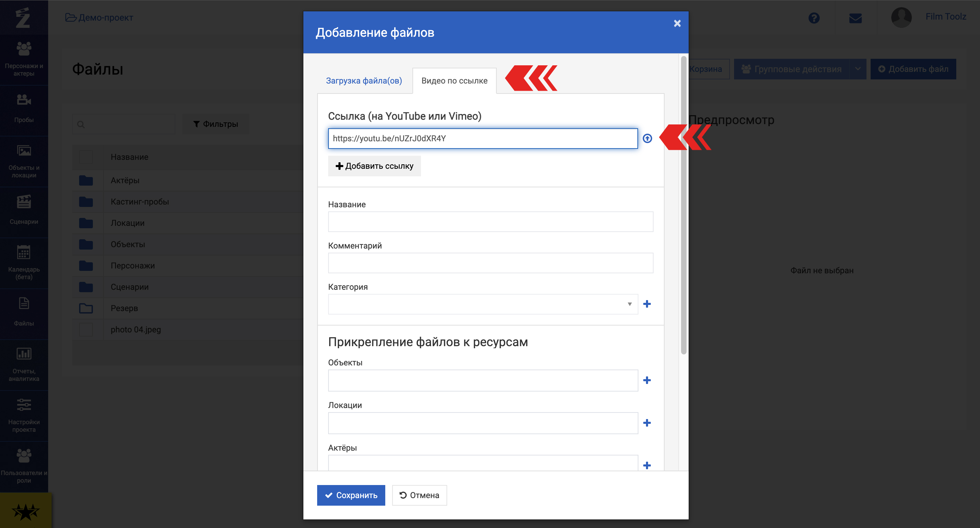Screen dimensions: 980x528
Task: Click upload arrow icon beside link field
Action: [647, 139]
